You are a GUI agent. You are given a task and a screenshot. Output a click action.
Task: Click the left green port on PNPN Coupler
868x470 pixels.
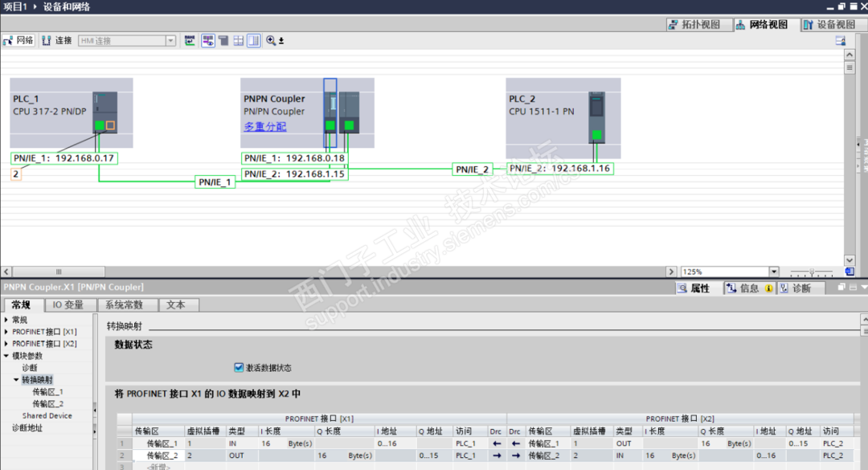point(330,125)
